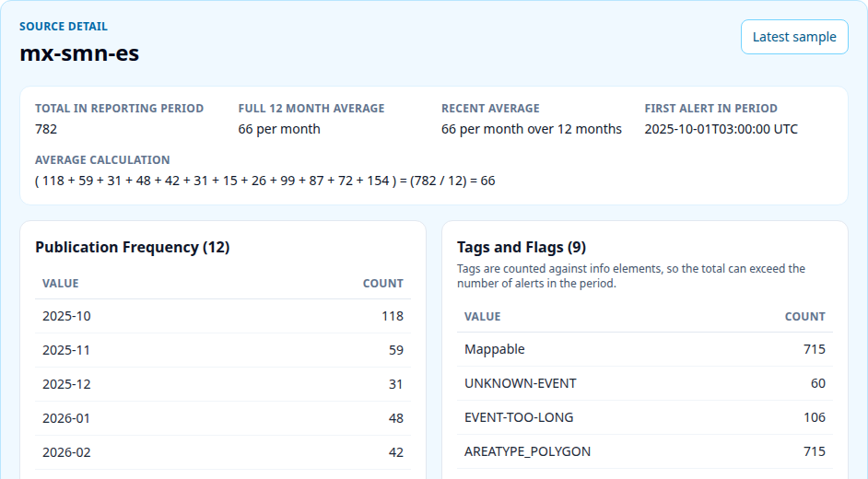Image resolution: width=868 pixels, height=479 pixels.
Task: Select the EVENT-TOO-LONG tag row
Action: pyautogui.click(x=645, y=417)
